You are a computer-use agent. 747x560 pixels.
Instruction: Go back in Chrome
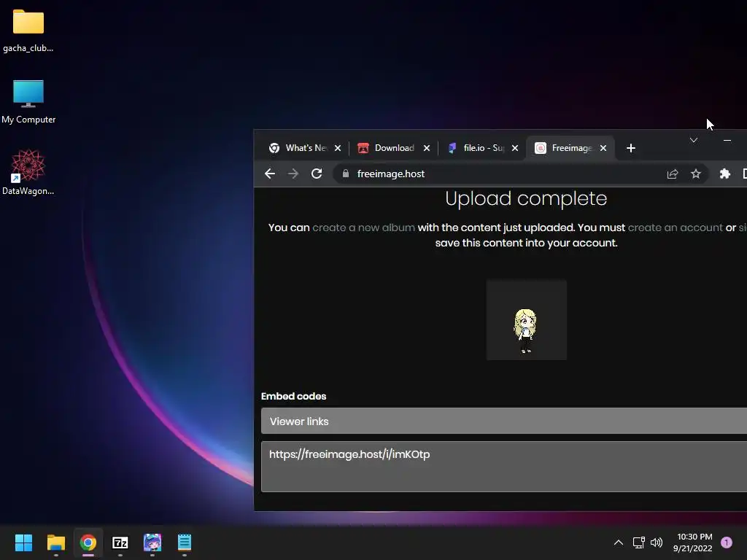pos(270,174)
